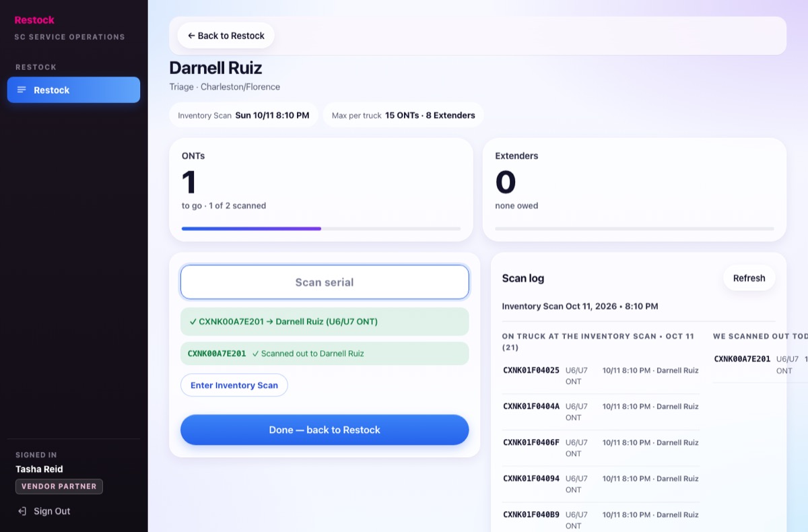This screenshot has height=532, width=808.
Task: Click the Vendor Partner badge
Action: point(59,486)
